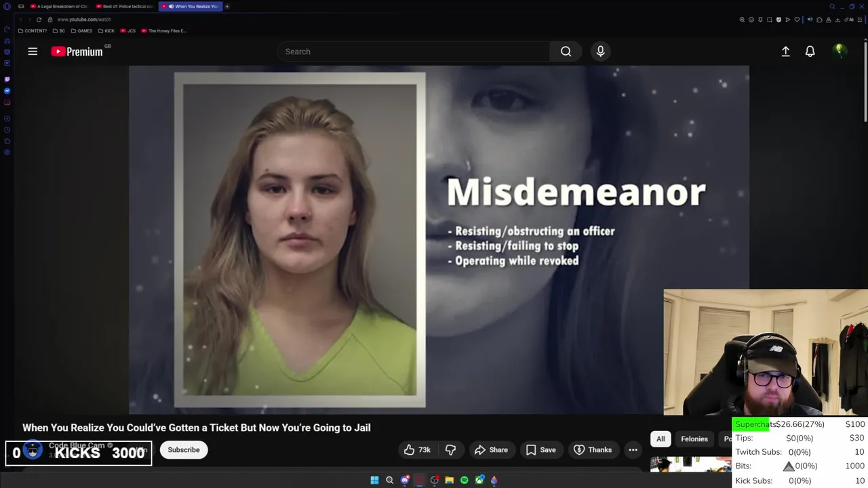Open browser downloads icon
Viewport: 868px width, 488px height.
837,20
